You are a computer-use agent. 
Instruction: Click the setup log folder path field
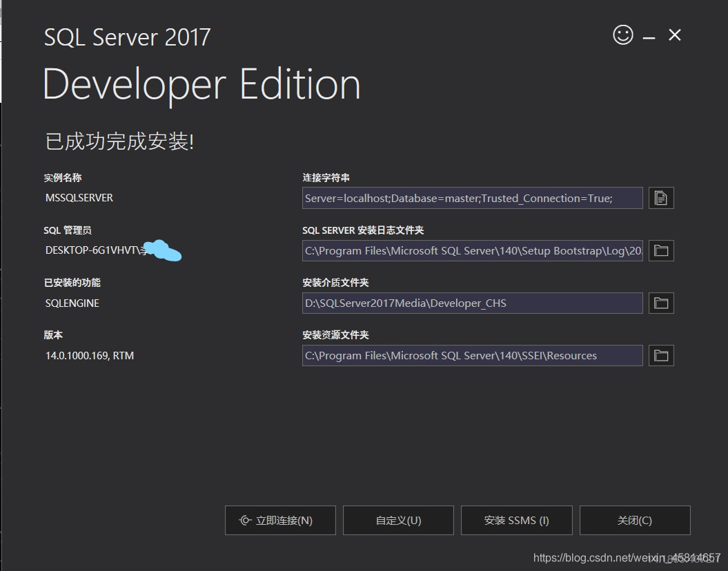(x=472, y=250)
